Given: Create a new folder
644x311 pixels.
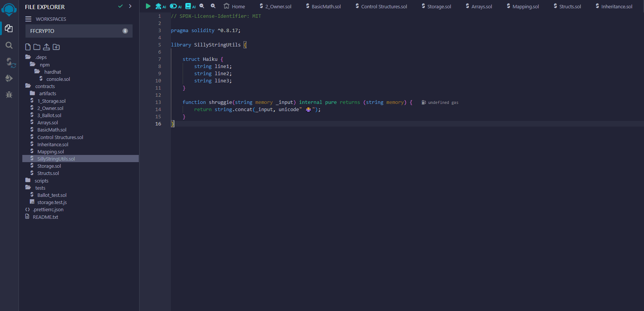Looking at the screenshot, I should tap(37, 47).
